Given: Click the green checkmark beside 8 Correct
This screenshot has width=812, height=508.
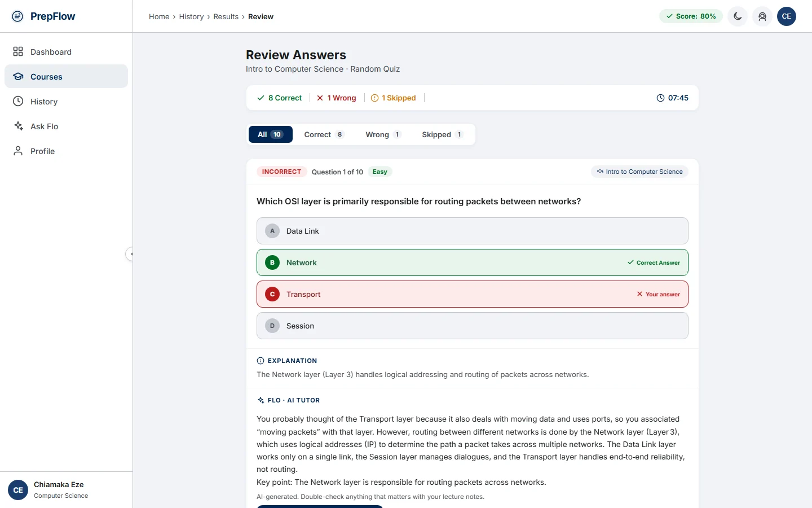Looking at the screenshot, I should click(x=261, y=98).
